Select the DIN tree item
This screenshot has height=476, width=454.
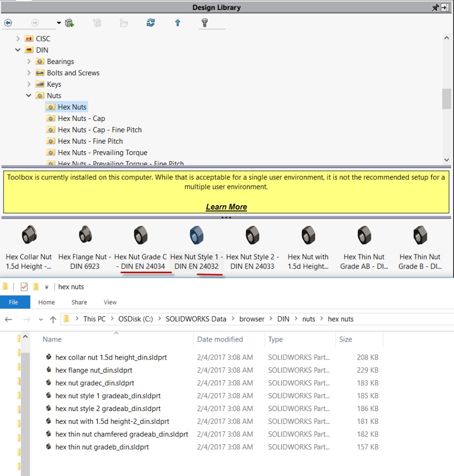[x=42, y=50]
